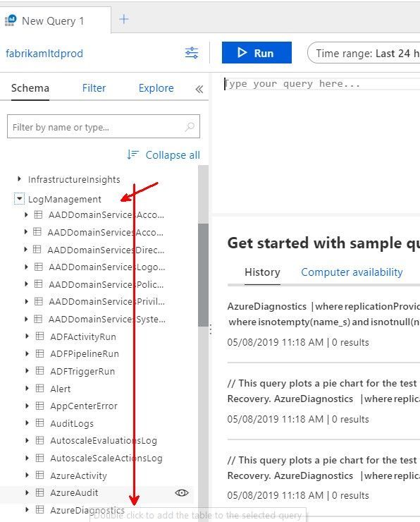Image resolution: width=420 pixels, height=522 pixels.
Task: Expand the AuditLogs table columns
Action: pos(27,423)
